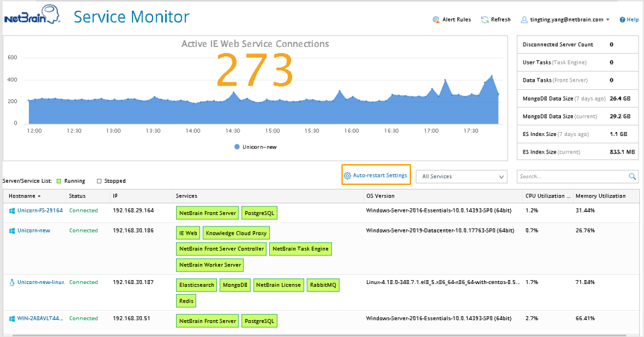Click CPU value 2.7%
The height and width of the screenshot is (337, 644).
click(x=532, y=318)
